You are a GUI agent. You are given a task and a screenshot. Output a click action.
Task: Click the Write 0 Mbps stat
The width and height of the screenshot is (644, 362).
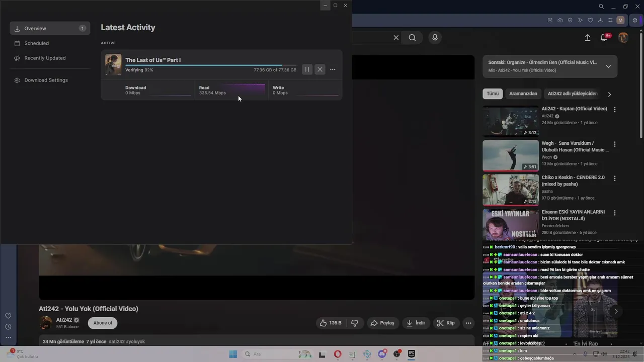[305, 90]
